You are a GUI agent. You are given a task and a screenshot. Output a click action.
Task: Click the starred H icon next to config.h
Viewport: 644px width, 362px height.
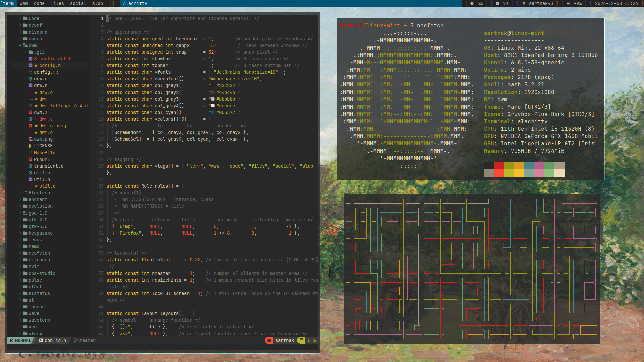[x=30, y=65]
